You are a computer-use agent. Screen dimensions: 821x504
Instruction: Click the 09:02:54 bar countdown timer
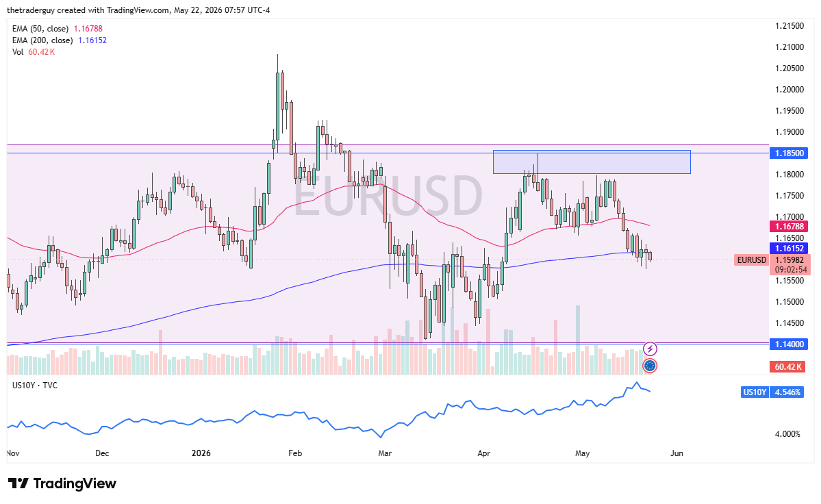click(790, 270)
